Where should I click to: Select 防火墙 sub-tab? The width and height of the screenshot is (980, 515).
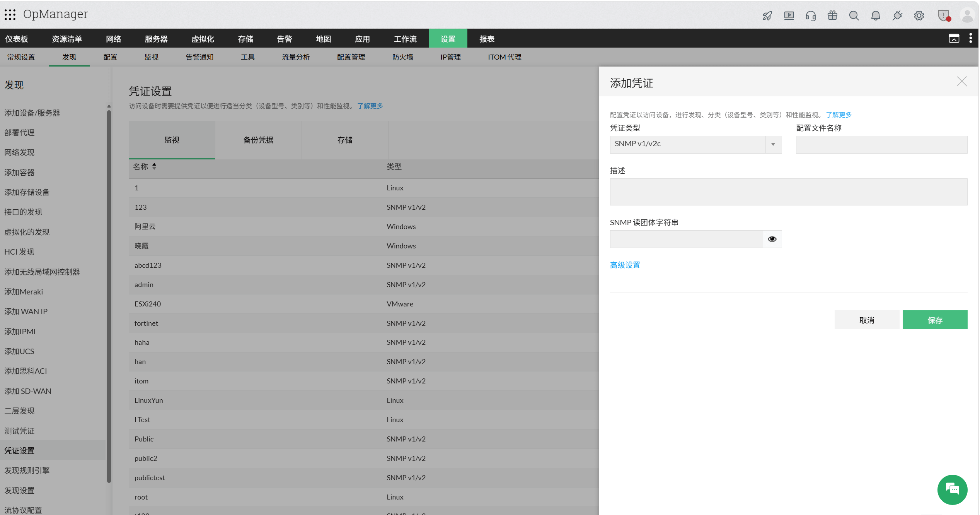click(x=402, y=57)
